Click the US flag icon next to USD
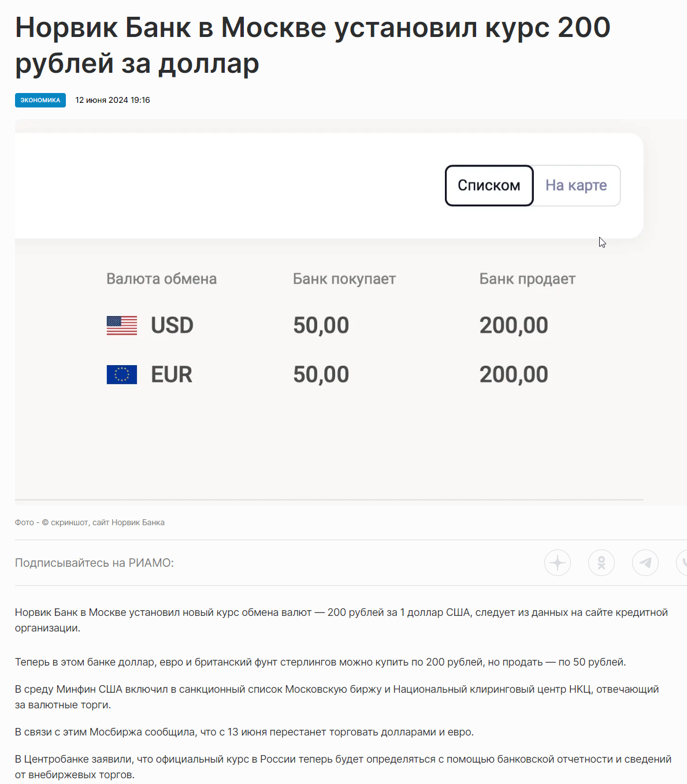This screenshot has width=687, height=784. coord(122,325)
